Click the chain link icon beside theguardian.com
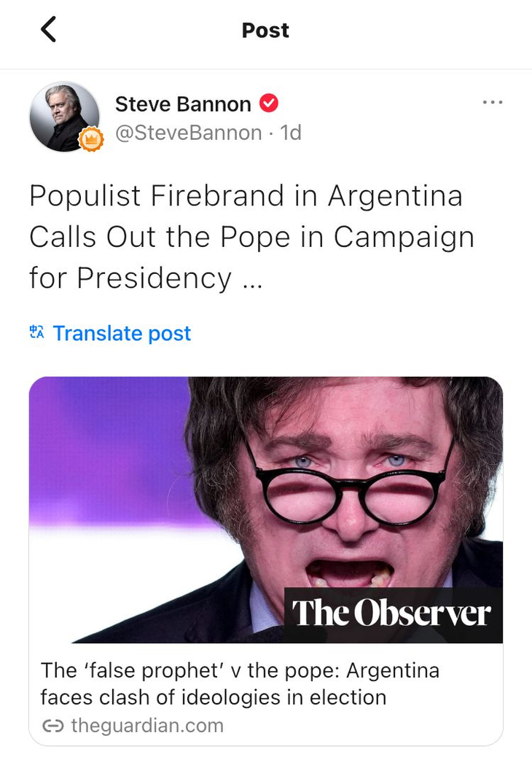This screenshot has width=532, height=757. [52, 726]
